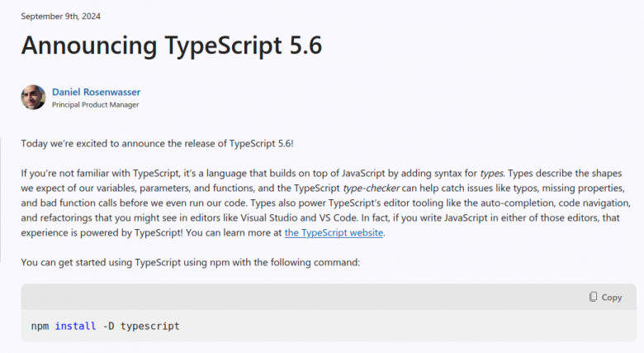Open "the TypeScript website" link
This screenshot has width=644, height=353.
pyautogui.click(x=334, y=232)
